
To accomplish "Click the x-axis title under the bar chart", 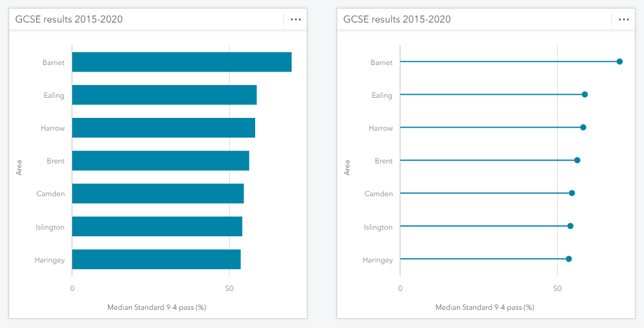I will 157,307.
